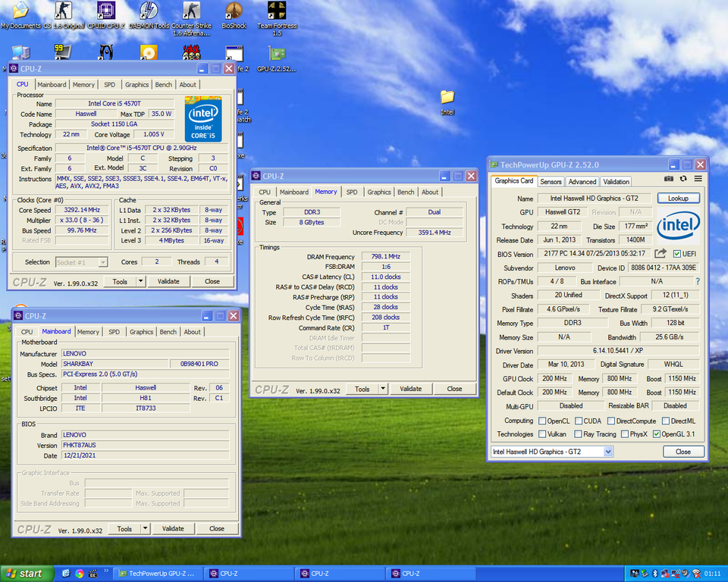
Task: Click the GPU-Z Lookup button
Action: coord(678,199)
